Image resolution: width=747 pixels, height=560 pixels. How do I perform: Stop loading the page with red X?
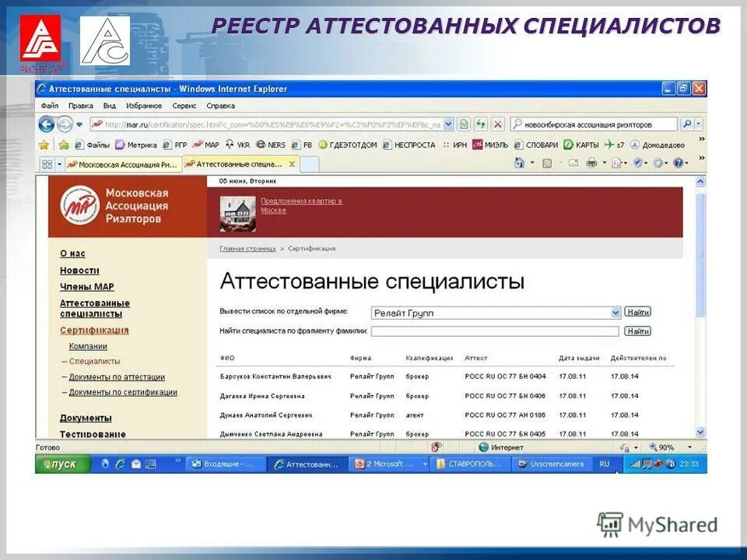[498, 124]
